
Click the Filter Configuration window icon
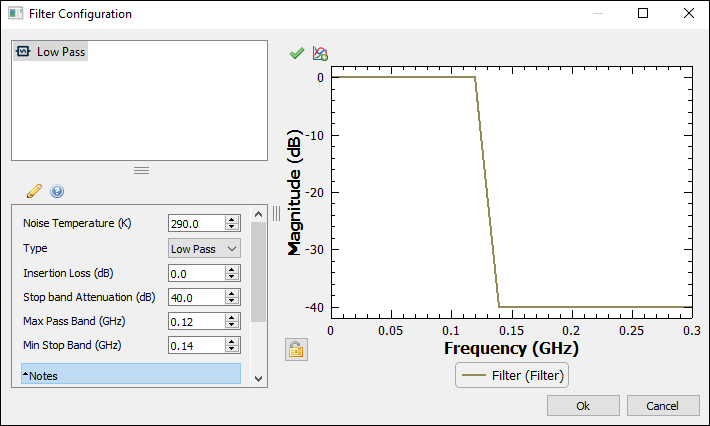[x=15, y=13]
